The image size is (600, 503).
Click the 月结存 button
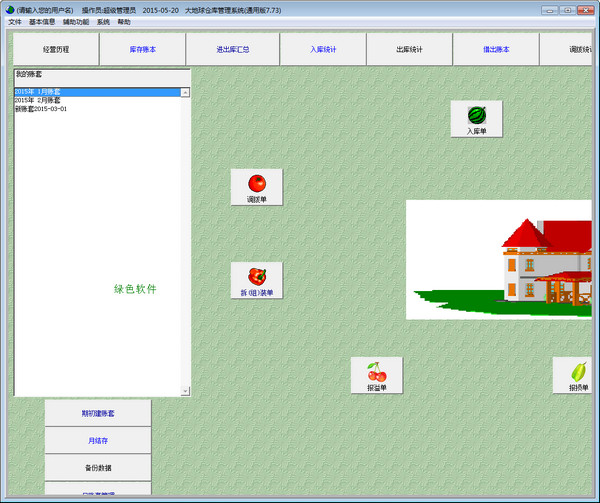[98, 441]
